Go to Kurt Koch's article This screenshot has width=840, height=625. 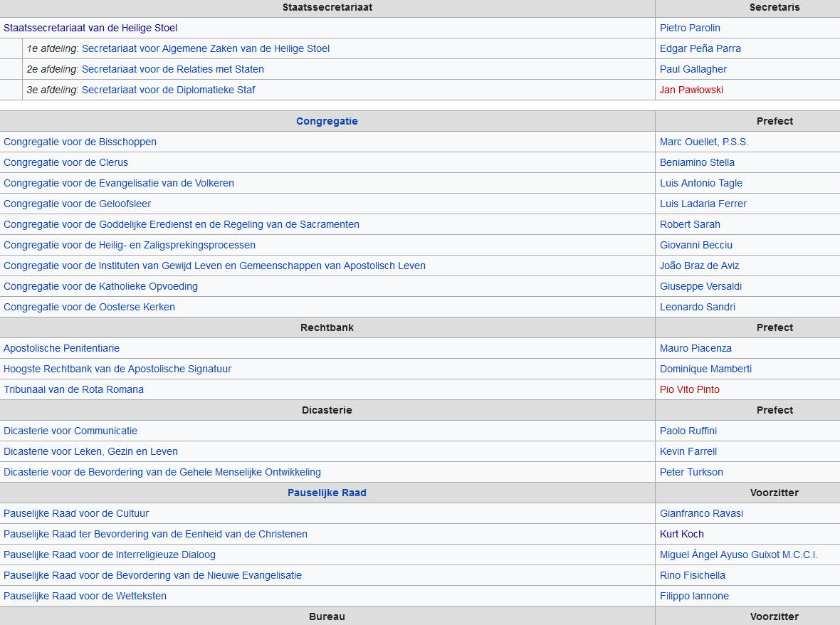point(681,534)
